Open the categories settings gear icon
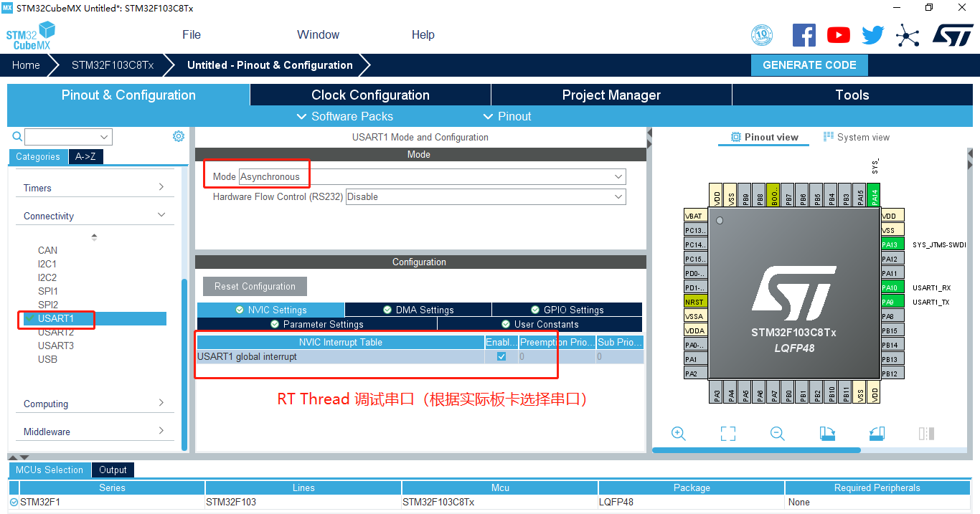This screenshot has height=514, width=980. 179,136
